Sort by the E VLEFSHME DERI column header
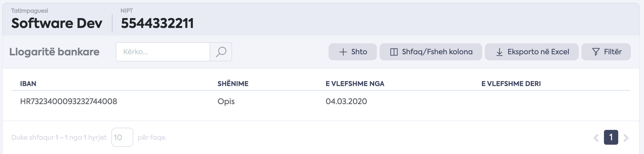Image resolution: width=644 pixels, height=154 pixels. (511, 84)
